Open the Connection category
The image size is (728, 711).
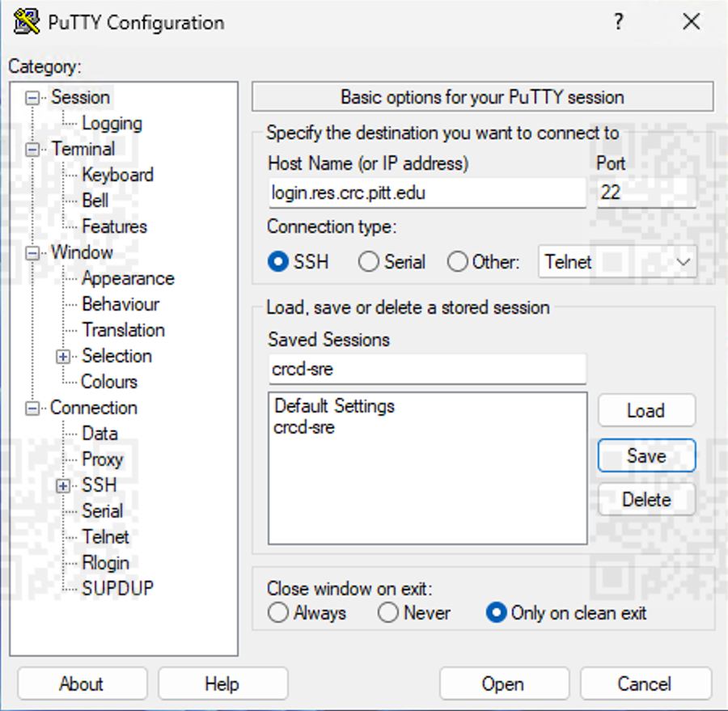(93, 408)
